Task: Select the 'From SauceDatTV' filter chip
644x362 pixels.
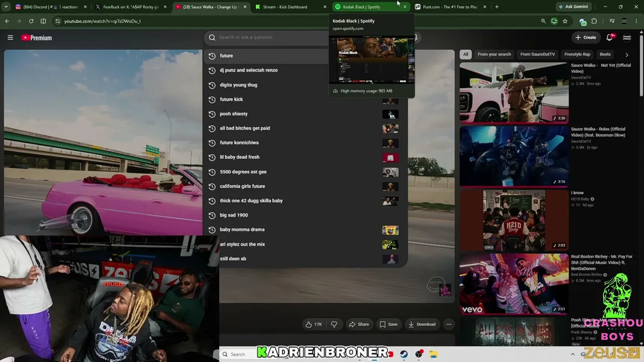Action: coord(537,54)
